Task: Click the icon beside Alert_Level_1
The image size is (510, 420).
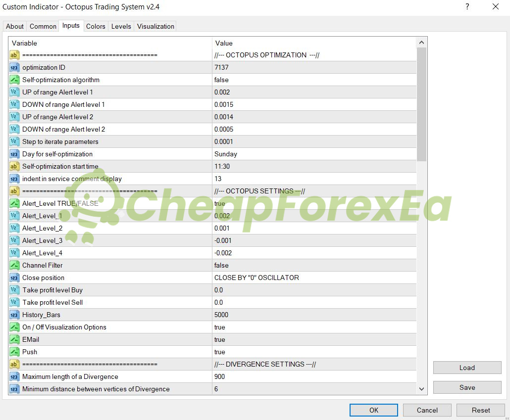Action: coord(14,216)
